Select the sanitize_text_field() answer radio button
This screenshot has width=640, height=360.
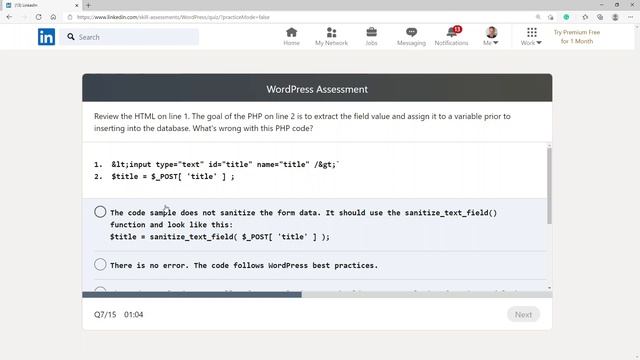pyautogui.click(x=100, y=212)
